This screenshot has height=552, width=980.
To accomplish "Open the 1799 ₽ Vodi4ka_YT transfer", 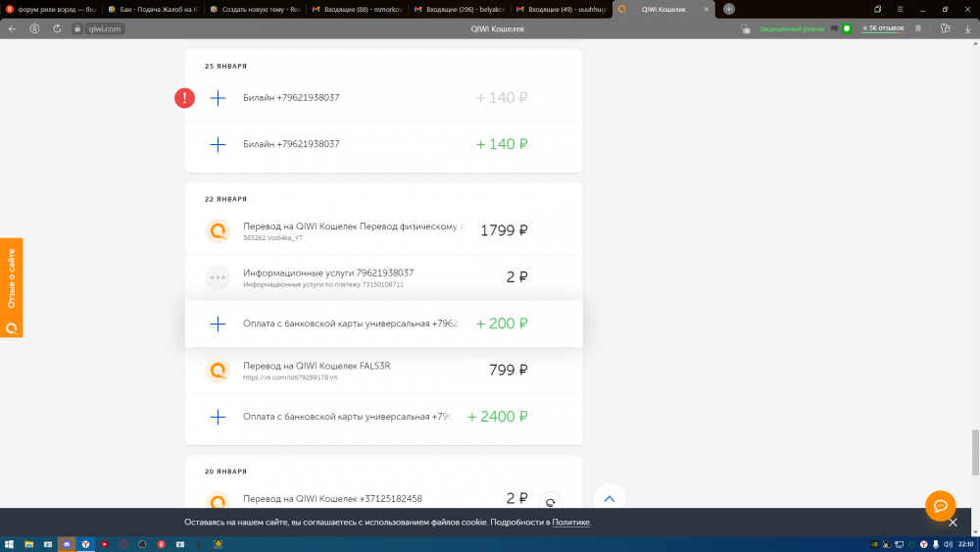I will (384, 230).
